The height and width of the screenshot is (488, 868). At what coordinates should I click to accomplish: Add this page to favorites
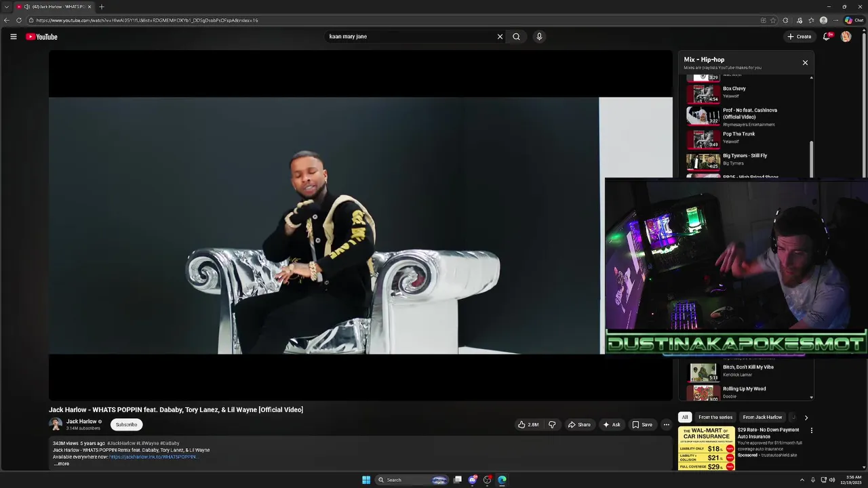point(773,20)
